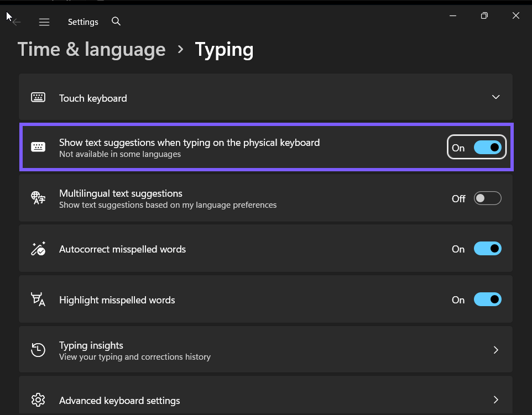Click the physical keyboard suggestions icon
532x415 pixels.
[38, 147]
